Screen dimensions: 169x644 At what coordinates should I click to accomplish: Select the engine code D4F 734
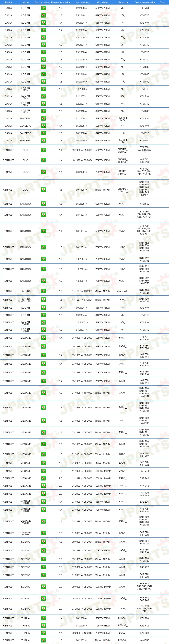[x=144, y=8]
